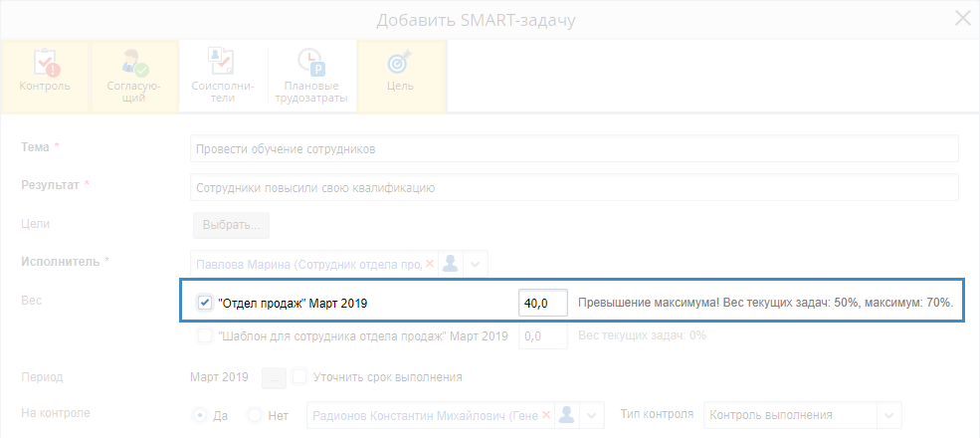Uncheck the "Отдел продаж" Март 2019 checkbox
Image resolution: width=980 pixels, height=438 pixels.
[x=205, y=303]
